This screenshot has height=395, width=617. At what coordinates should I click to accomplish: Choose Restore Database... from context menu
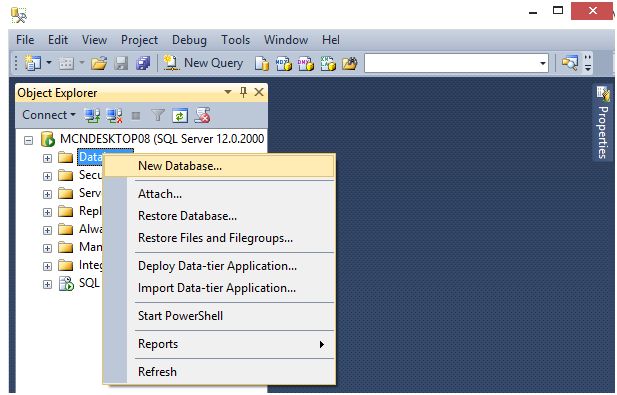[219, 216]
